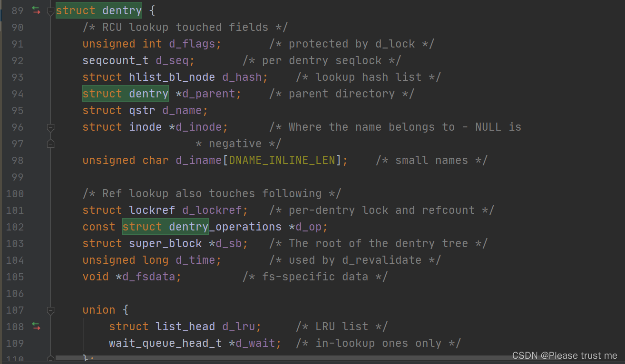The width and height of the screenshot is (625, 364).
Task: Collapse the struct dentry fold on line 89
Action: click(50, 11)
